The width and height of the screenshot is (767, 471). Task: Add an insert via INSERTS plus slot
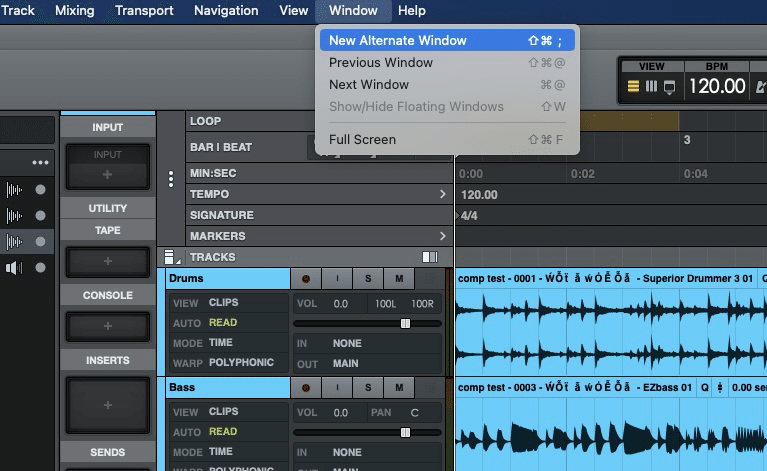click(108, 405)
